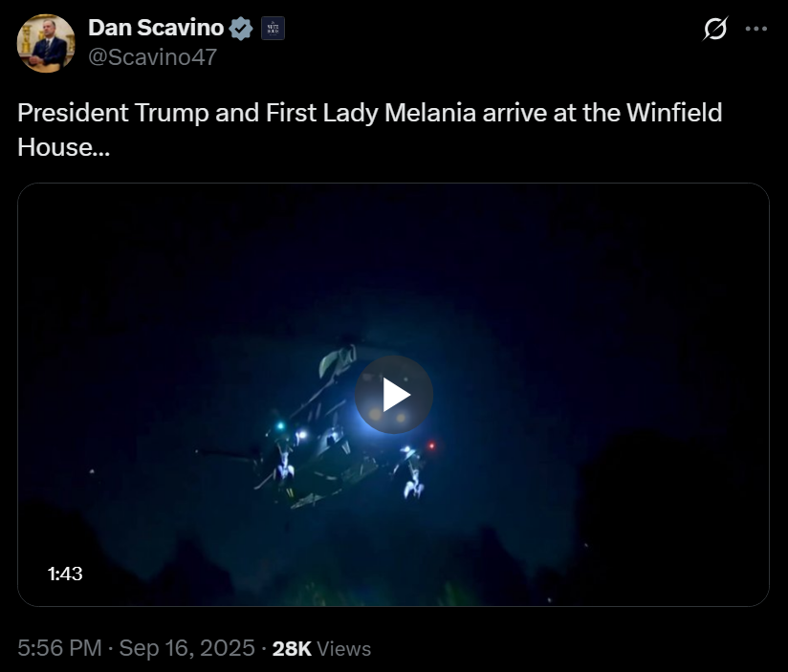Ask Grok to explain this post
The width and height of the screenshot is (788, 672).
click(715, 29)
